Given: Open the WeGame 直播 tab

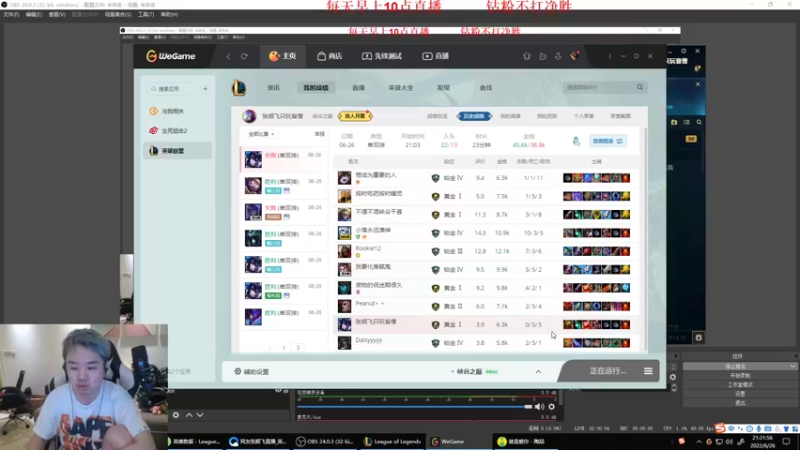Looking at the screenshot, I should 436,56.
